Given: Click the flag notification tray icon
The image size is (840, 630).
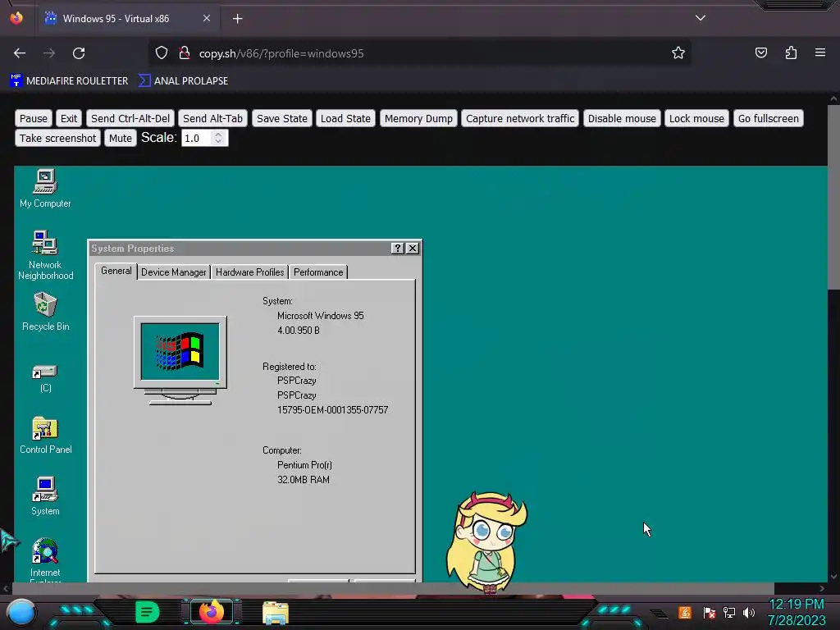Looking at the screenshot, I should (710, 612).
